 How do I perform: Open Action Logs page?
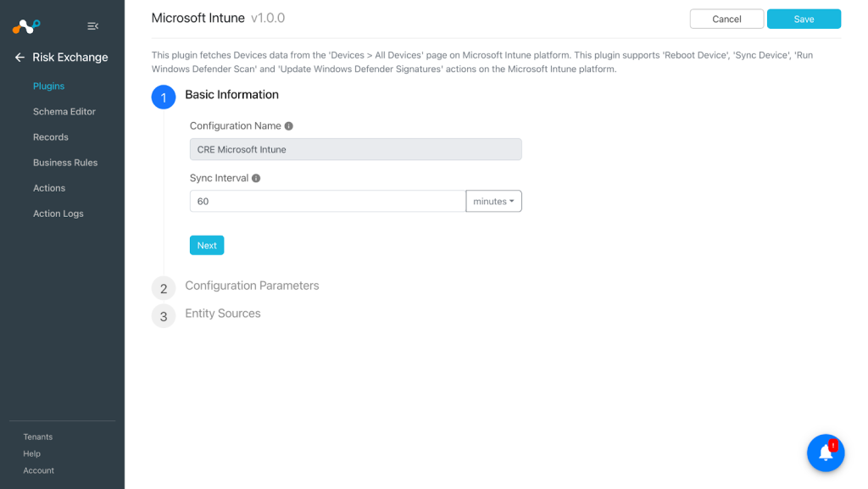click(58, 213)
